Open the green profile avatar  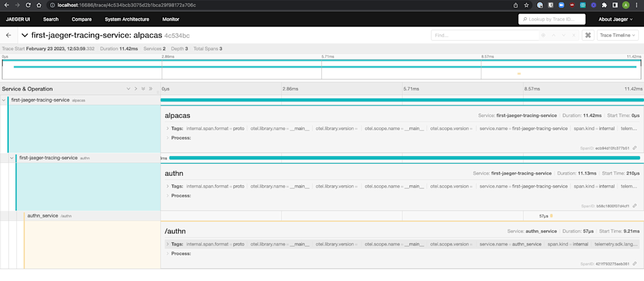point(626,5)
